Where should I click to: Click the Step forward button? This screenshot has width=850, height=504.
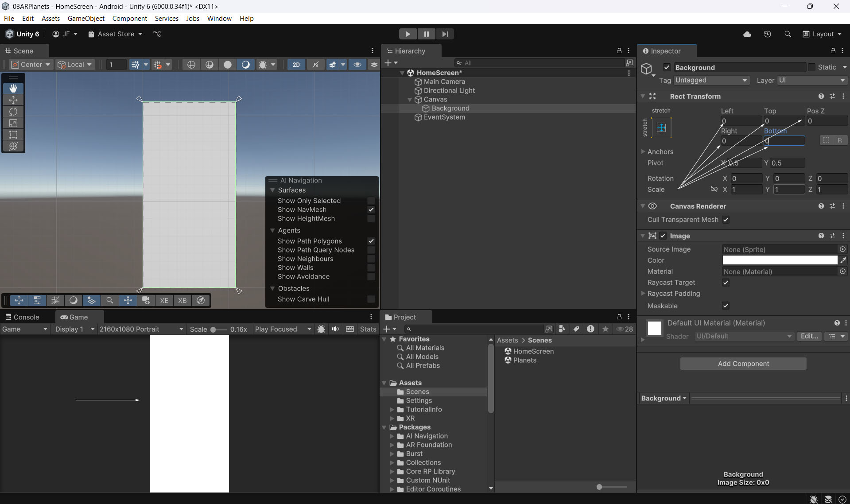click(x=445, y=34)
